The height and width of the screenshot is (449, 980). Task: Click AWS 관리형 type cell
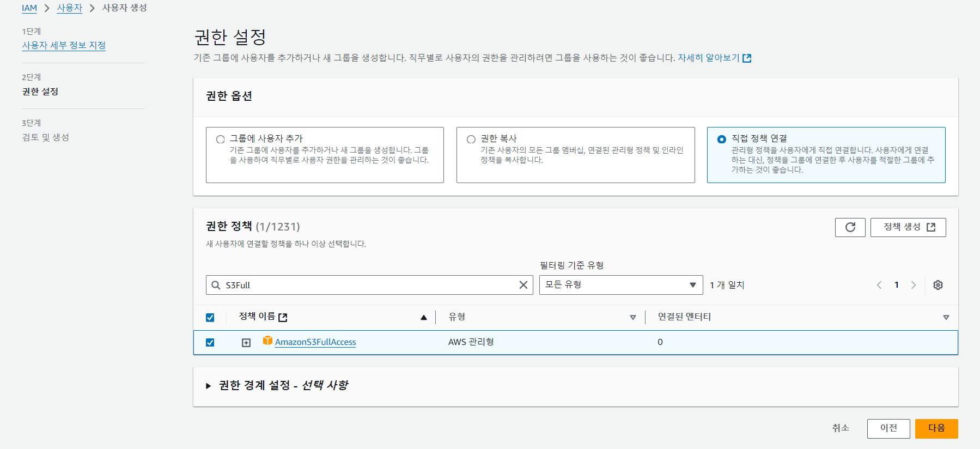pyautogui.click(x=471, y=342)
